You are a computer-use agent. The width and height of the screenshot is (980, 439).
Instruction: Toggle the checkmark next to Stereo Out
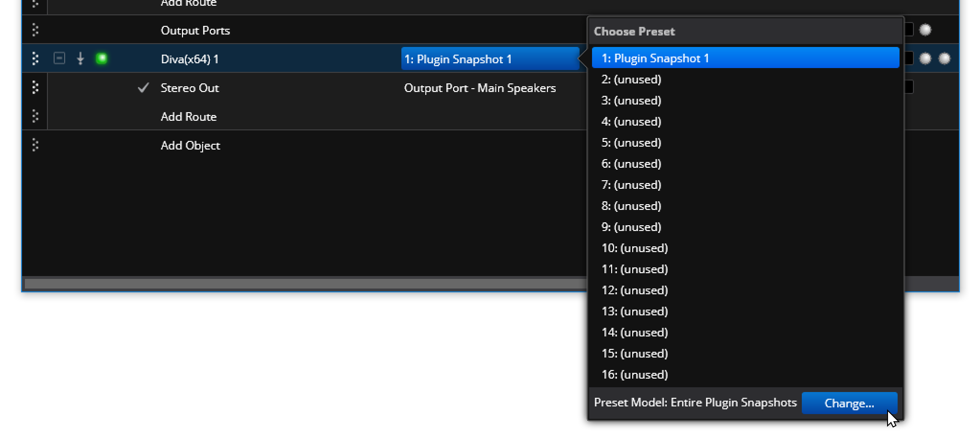click(x=143, y=88)
